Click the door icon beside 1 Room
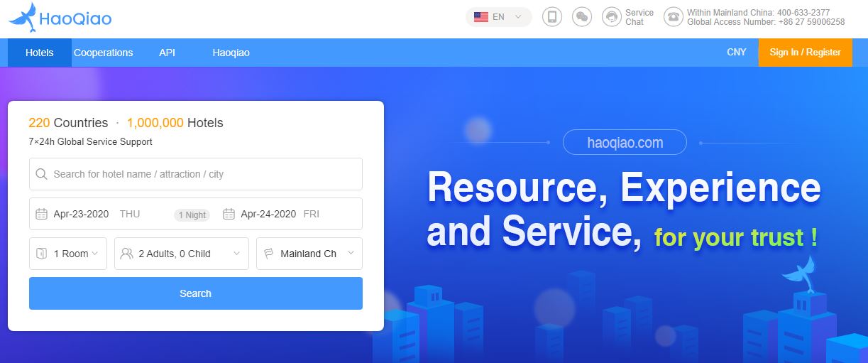Viewport: 868px width, 363px height. 41,254
